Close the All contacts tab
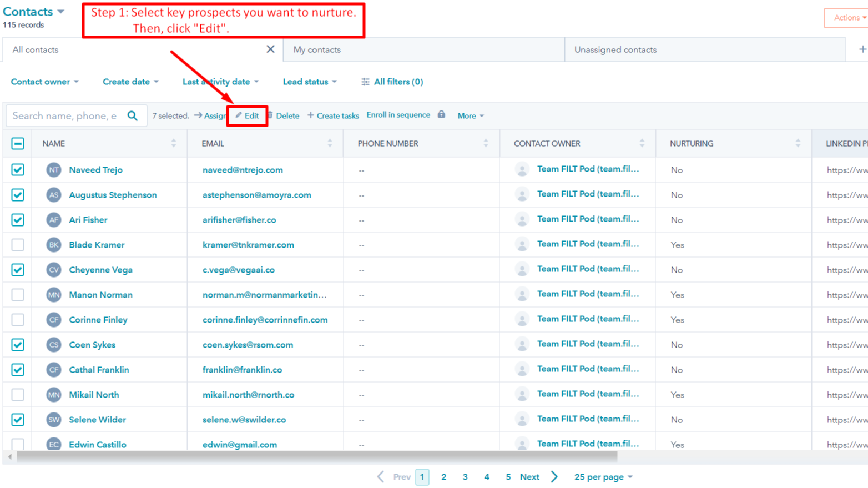 tap(270, 49)
